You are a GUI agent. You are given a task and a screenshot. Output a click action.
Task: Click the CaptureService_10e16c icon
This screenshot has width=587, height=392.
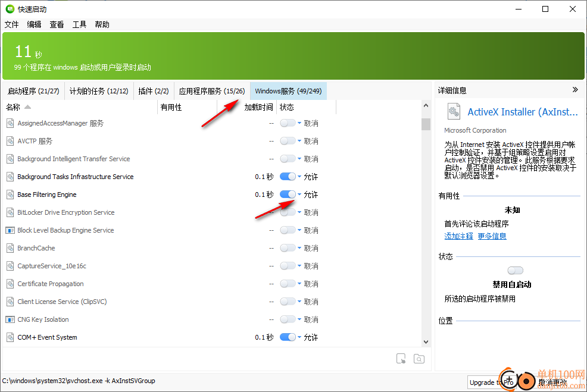coord(10,266)
